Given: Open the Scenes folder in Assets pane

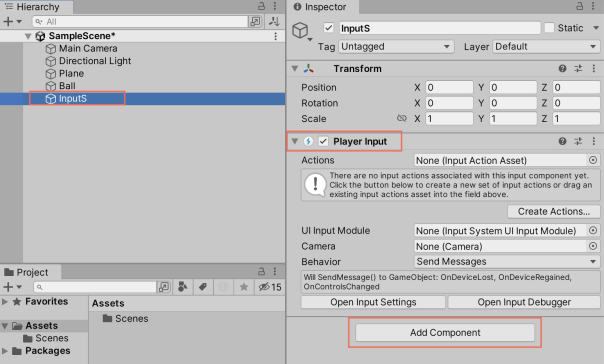Looking at the screenshot, I should point(126,319).
